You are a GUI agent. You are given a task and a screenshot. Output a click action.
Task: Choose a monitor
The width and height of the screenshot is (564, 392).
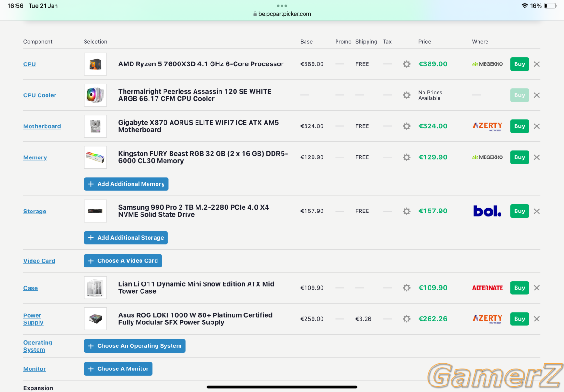click(x=118, y=369)
